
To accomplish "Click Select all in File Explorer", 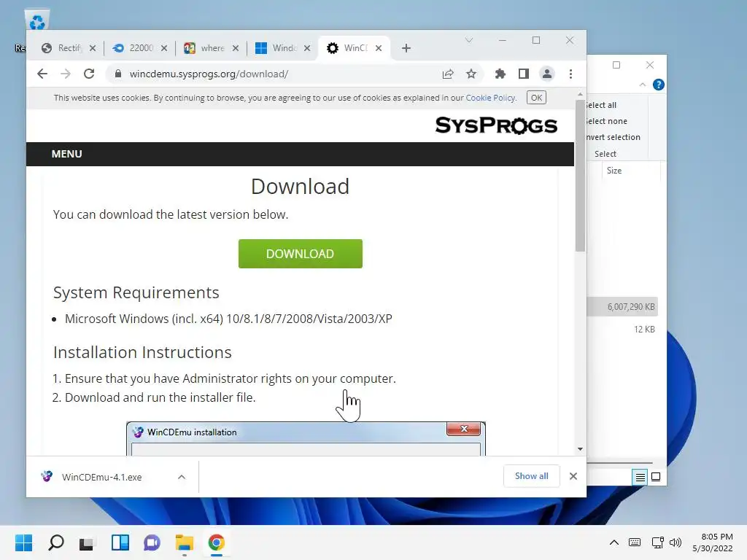I will 602,105.
